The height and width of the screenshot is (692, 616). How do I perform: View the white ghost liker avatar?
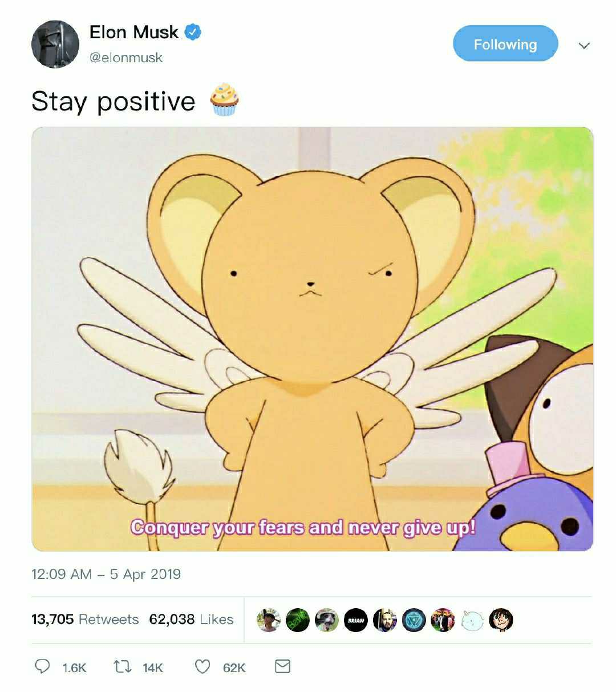(472, 620)
